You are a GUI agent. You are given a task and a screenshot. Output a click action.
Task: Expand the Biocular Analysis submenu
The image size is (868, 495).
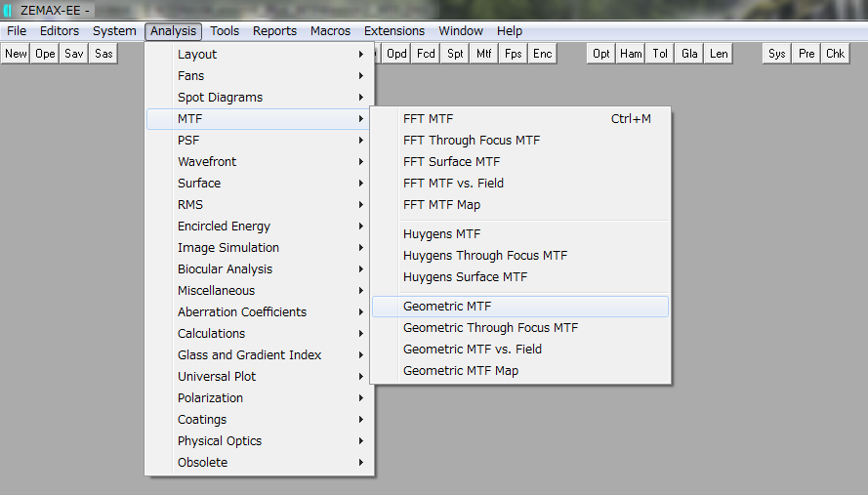tap(260, 269)
